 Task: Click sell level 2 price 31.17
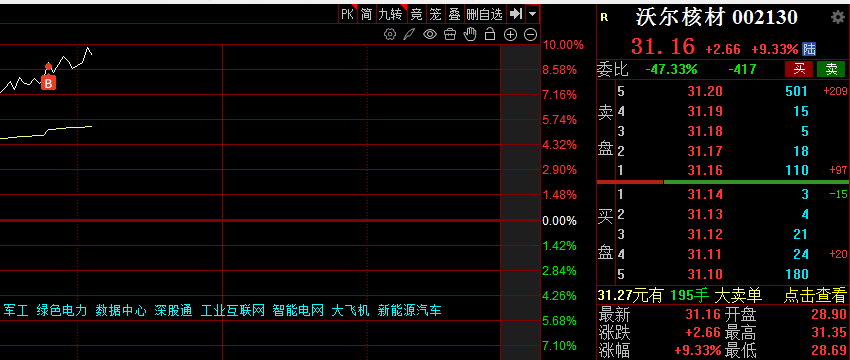tap(705, 151)
